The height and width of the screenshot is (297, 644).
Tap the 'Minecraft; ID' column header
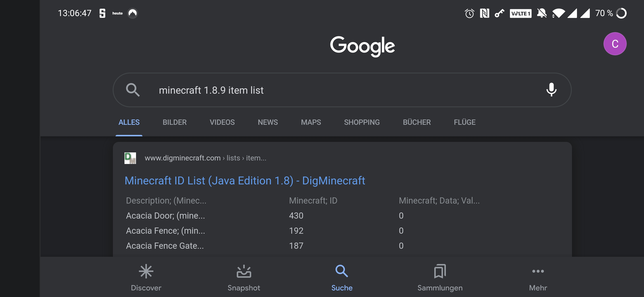tap(313, 201)
